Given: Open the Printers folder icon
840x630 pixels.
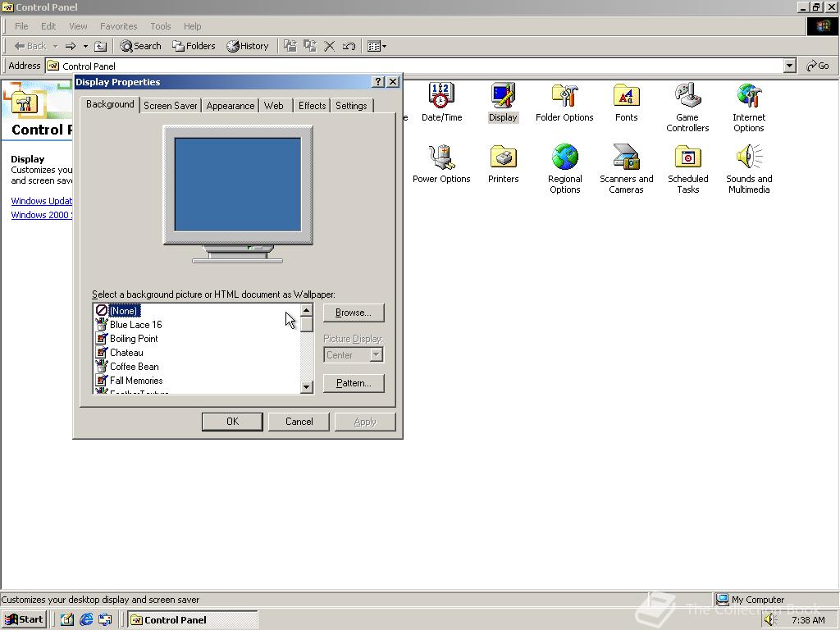Looking at the screenshot, I should point(503,164).
